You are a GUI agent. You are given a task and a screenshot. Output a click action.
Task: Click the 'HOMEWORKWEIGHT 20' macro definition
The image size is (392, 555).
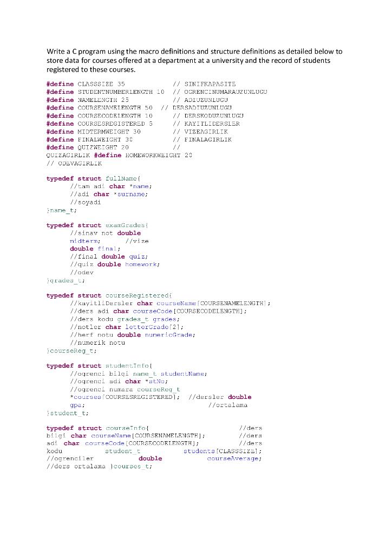[159, 155]
